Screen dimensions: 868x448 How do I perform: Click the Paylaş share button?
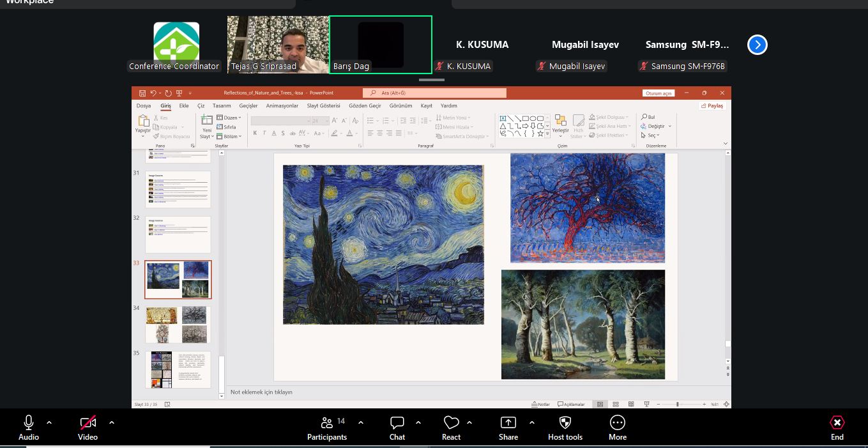coord(712,106)
